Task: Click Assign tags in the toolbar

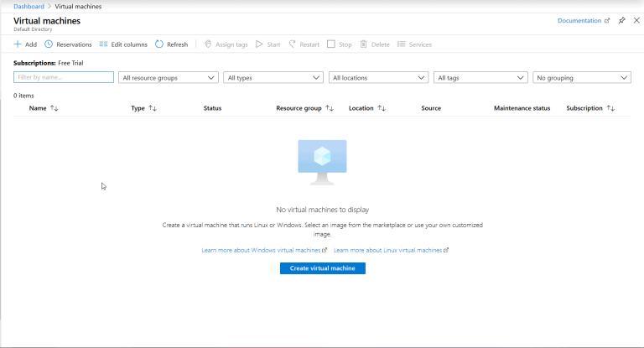Action: 226,44
